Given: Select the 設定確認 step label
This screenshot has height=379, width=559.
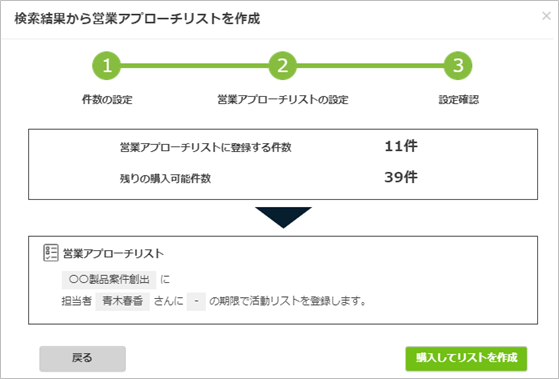Looking at the screenshot, I should click(458, 99).
